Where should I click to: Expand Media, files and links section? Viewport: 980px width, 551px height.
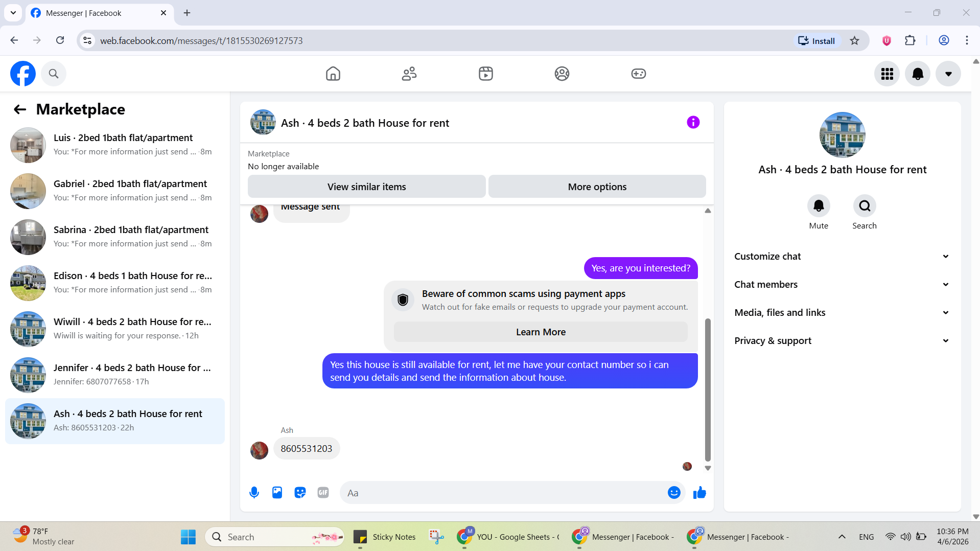pyautogui.click(x=842, y=313)
